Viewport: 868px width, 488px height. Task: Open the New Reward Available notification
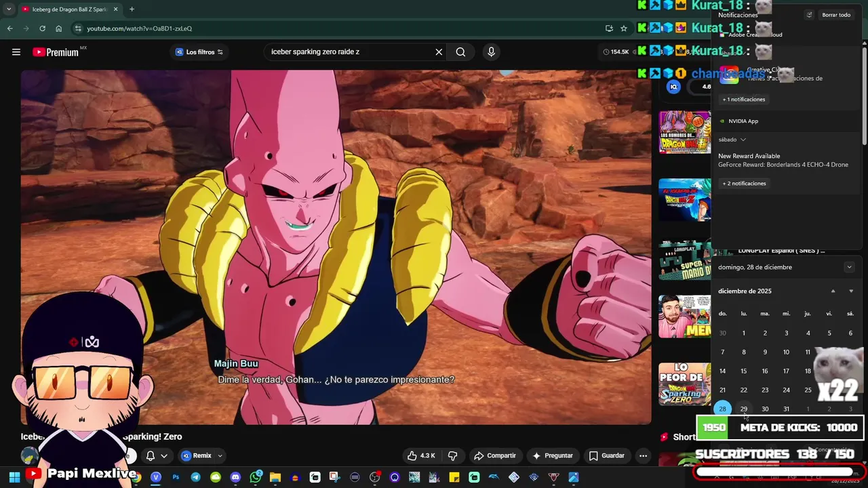(x=783, y=161)
